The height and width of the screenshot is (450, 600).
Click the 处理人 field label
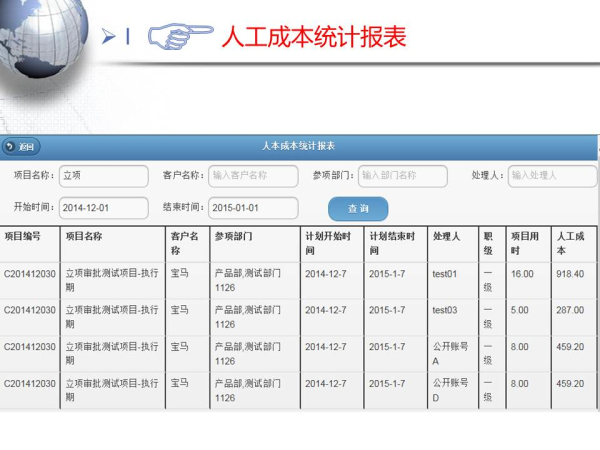(488, 175)
